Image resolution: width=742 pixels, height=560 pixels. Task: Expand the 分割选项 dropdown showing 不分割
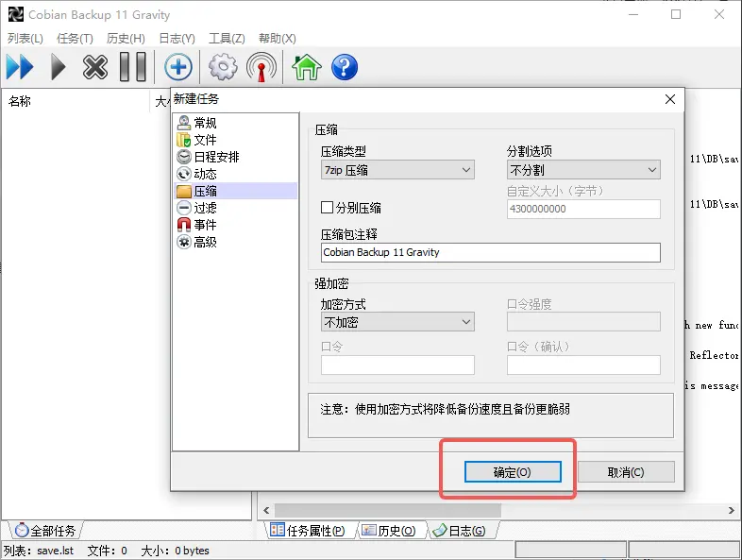583,169
